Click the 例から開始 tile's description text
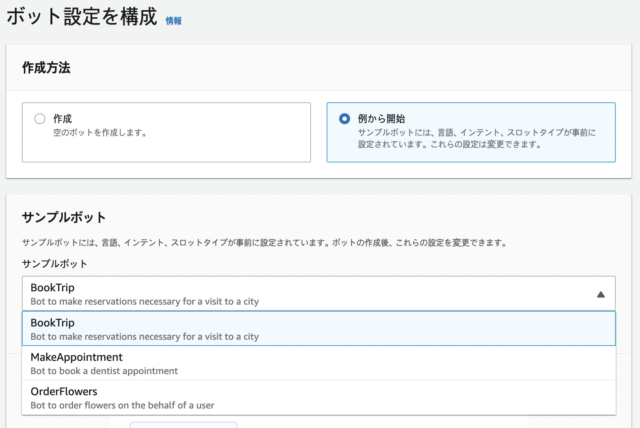 476,138
